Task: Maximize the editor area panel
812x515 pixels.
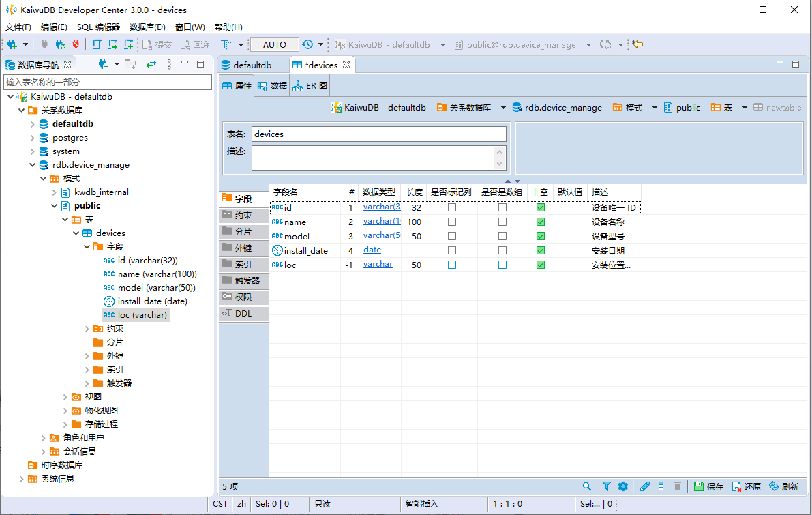Action: click(x=796, y=64)
